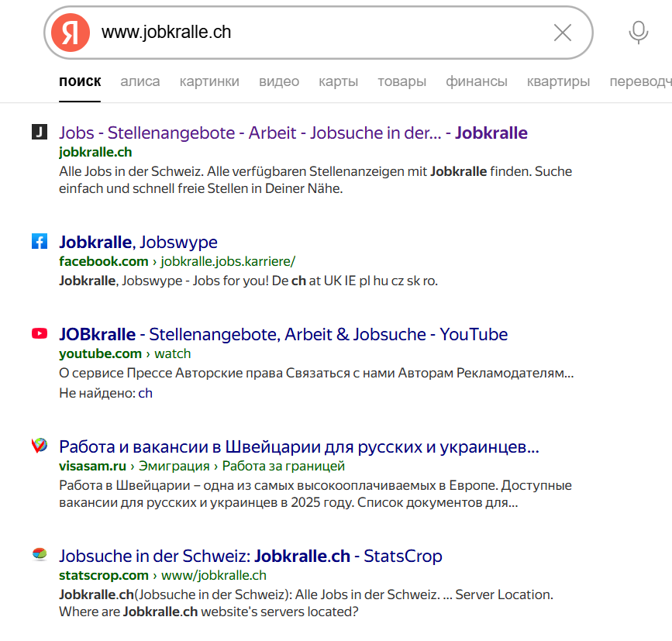Open the алиса tab

(x=140, y=81)
